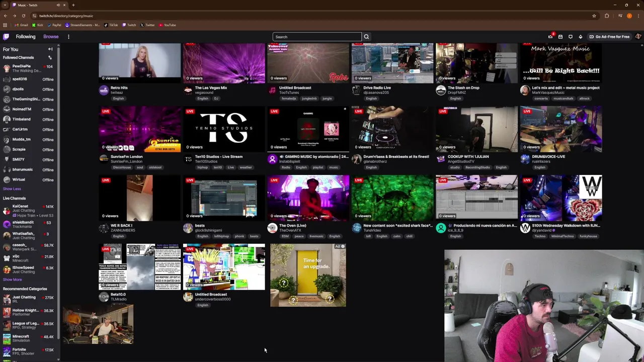This screenshot has height=362, width=644.
Task: Open the Twitch home logo
Action: [x=6, y=37]
